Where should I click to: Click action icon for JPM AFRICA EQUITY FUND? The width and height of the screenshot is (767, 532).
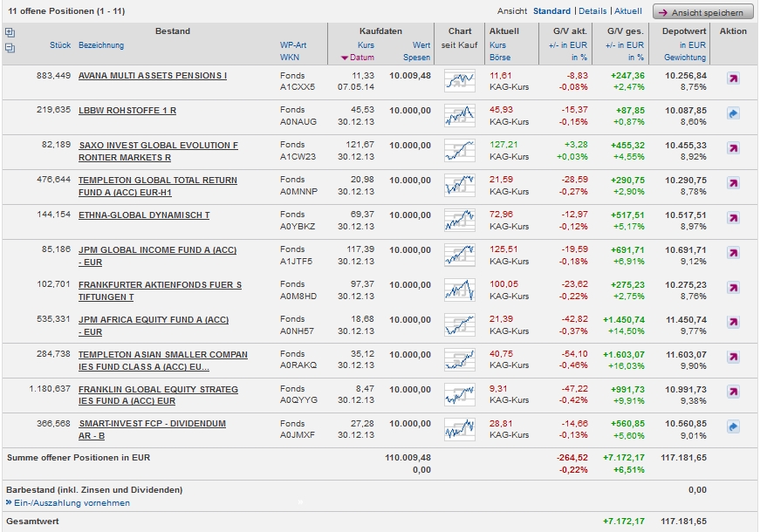(733, 323)
